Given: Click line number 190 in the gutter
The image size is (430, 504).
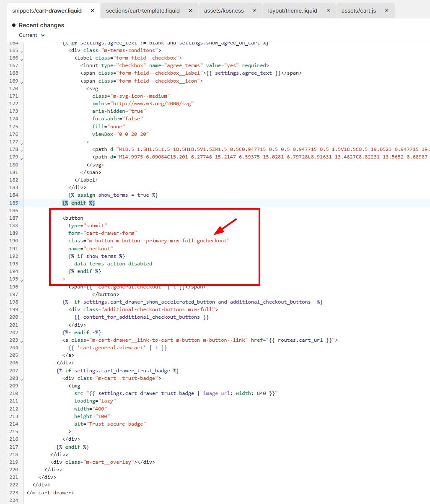Looking at the screenshot, I should click(13, 241).
